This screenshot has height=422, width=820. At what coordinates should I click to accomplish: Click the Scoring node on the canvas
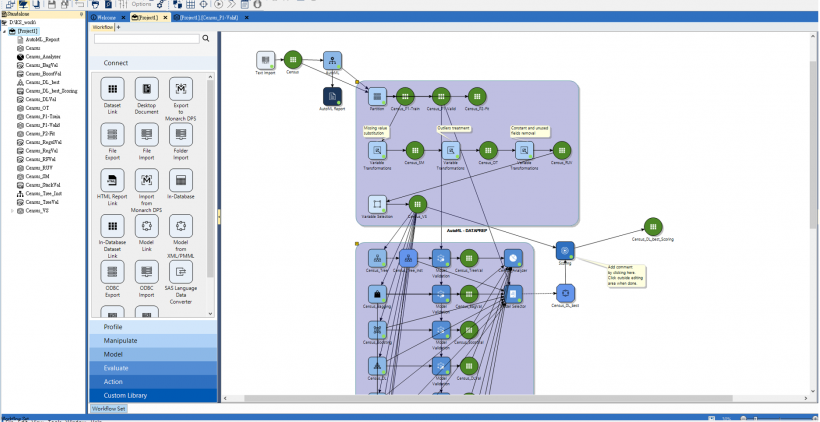pos(565,251)
